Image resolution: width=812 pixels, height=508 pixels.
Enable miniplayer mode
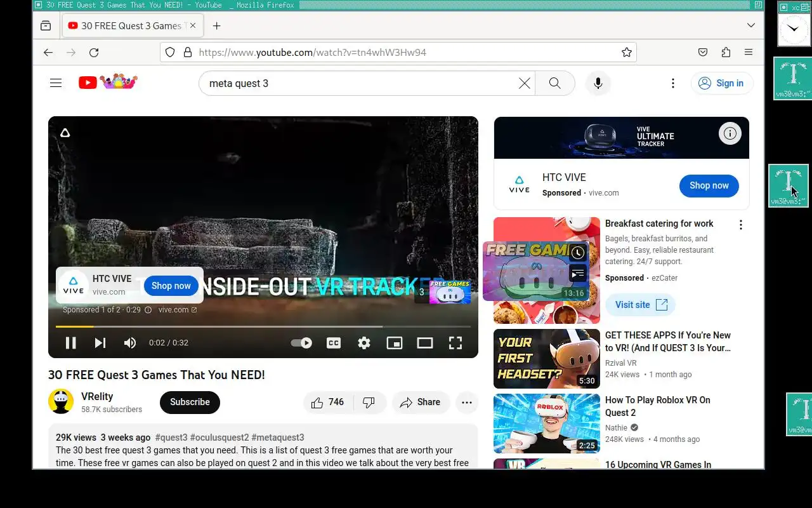click(x=395, y=343)
